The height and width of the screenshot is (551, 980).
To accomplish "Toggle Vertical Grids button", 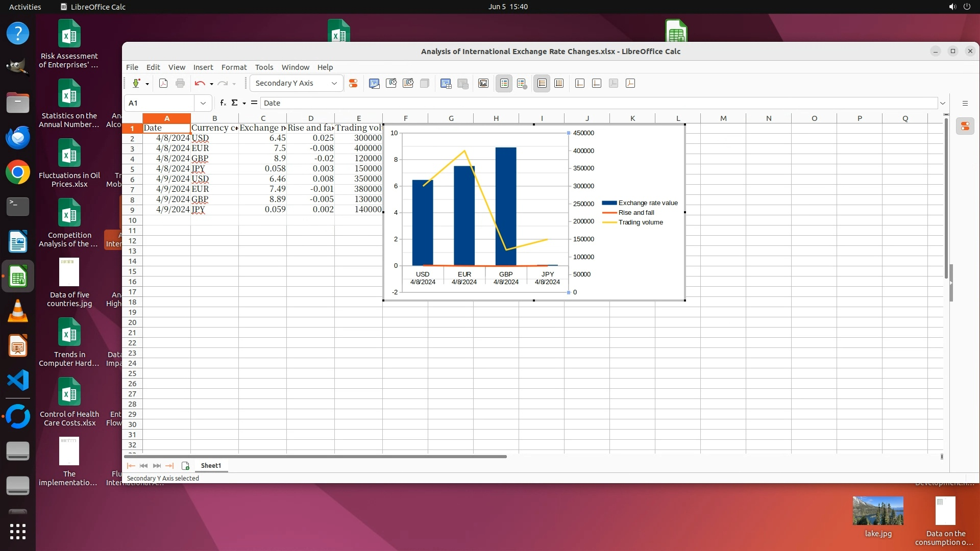I will coord(559,83).
